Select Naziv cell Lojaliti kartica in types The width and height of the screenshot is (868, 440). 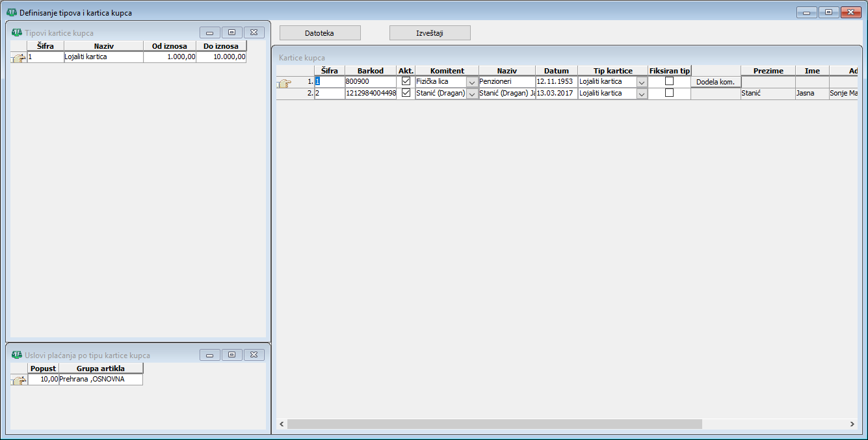click(x=103, y=57)
